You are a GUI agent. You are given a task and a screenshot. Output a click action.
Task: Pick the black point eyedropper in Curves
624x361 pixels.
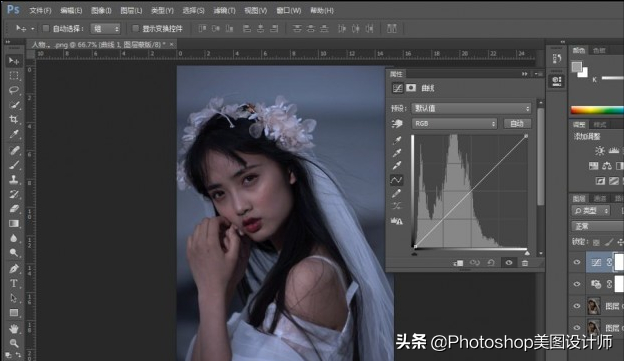397,140
